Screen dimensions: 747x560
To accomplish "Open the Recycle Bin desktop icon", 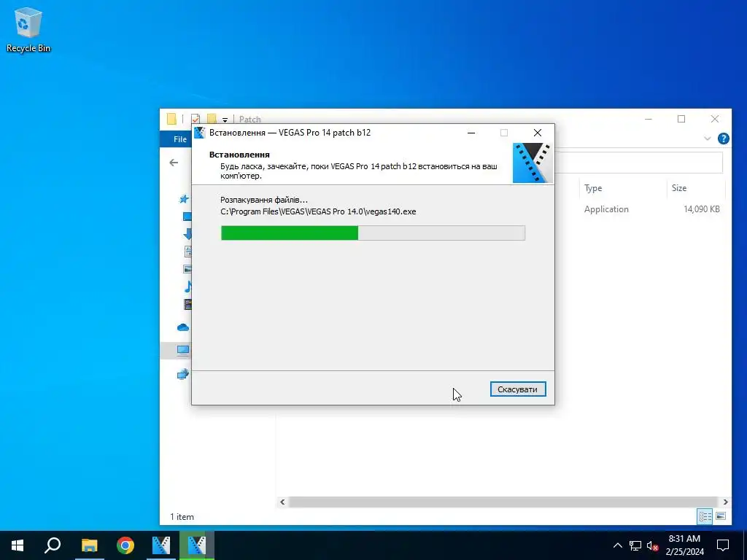I will pyautogui.click(x=28, y=29).
